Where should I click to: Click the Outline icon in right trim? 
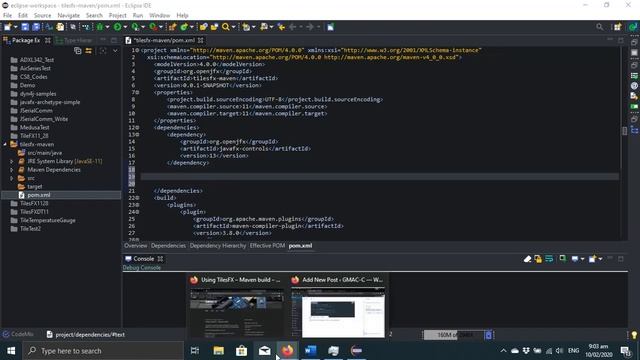[x=634, y=130]
